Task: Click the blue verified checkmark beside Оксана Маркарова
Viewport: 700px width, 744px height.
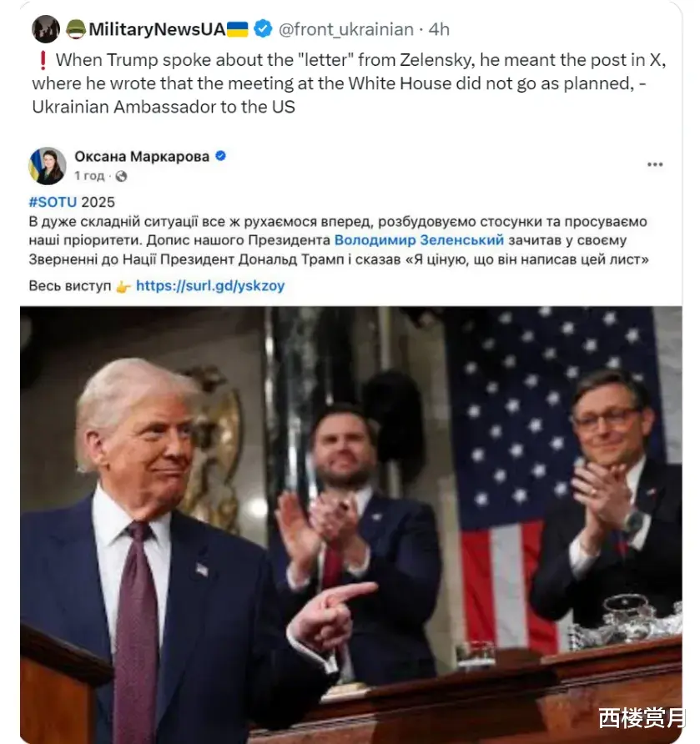Action: click(x=220, y=156)
